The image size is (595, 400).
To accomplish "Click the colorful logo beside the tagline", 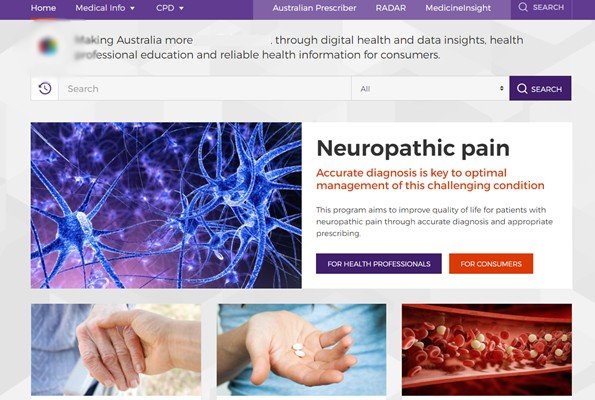I will pyautogui.click(x=48, y=46).
